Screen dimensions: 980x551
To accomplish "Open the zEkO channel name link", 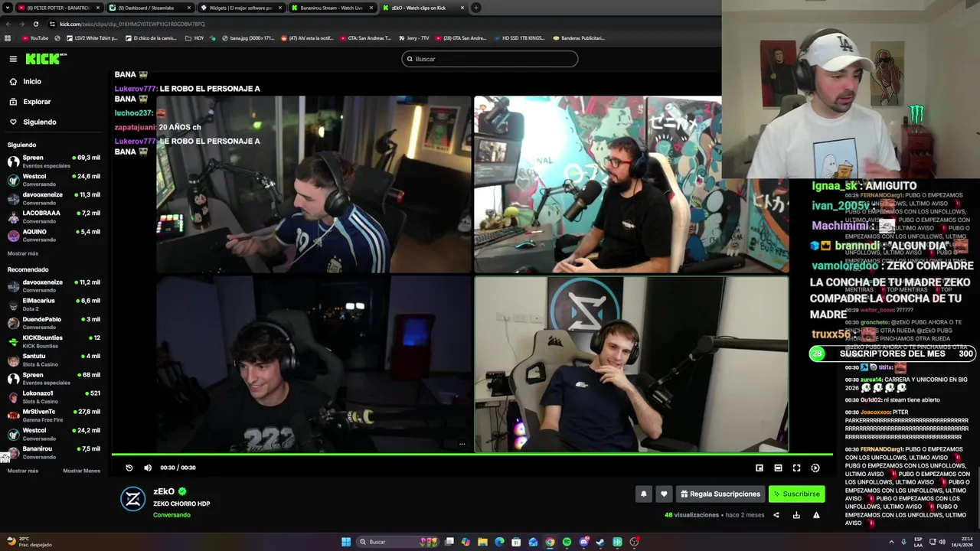I will (164, 491).
